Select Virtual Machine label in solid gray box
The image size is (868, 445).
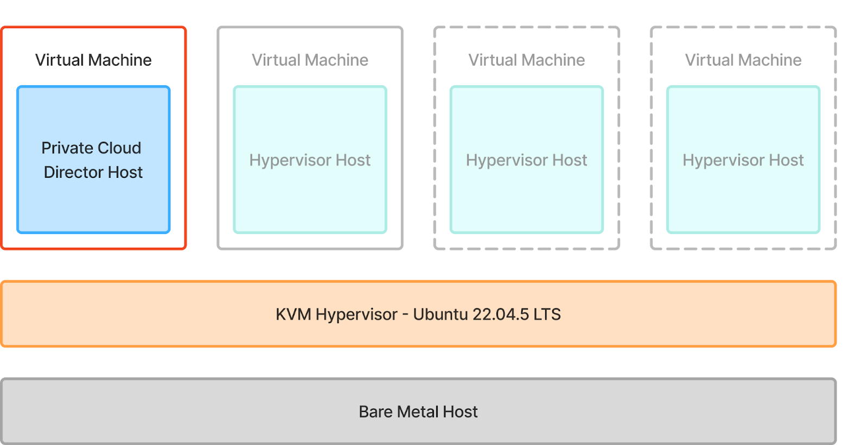click(310, 60)
